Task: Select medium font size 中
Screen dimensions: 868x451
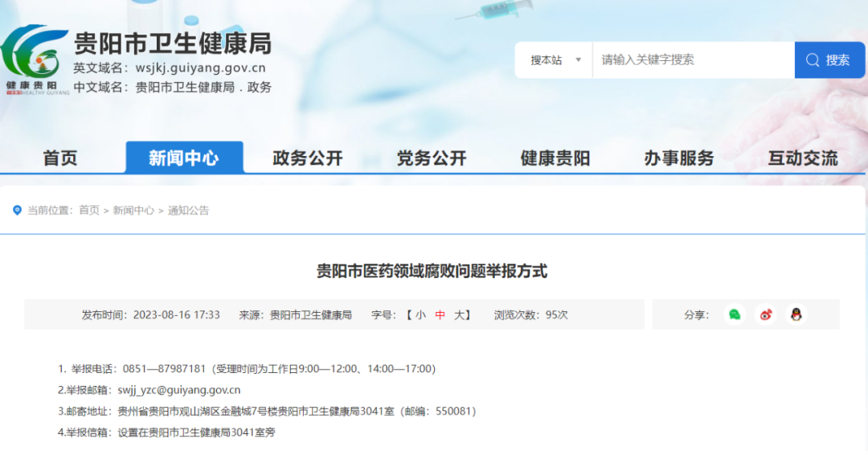Action: [x=440, y=315]
